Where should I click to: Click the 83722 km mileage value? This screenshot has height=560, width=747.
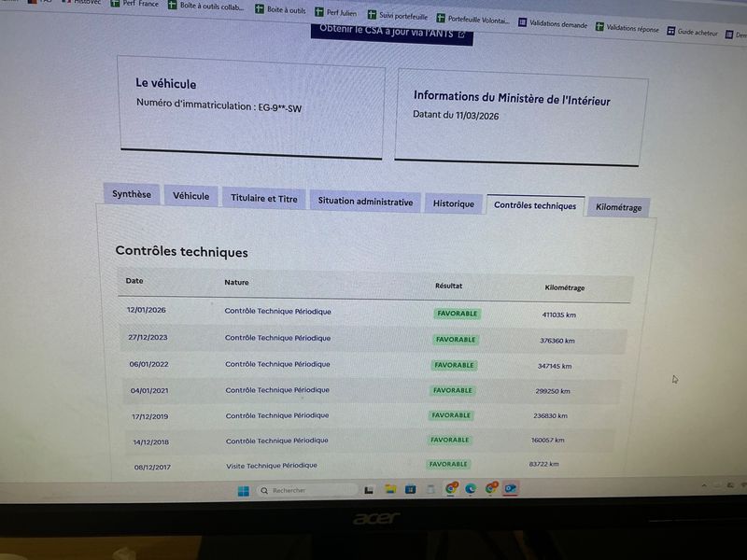coord(543,464)
